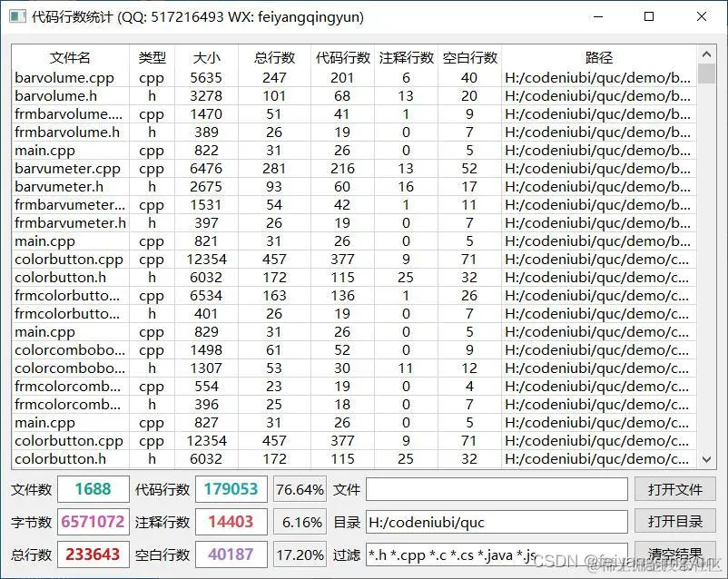Click the app icon in title bar

pyautogui.click(x=17, y=17)
